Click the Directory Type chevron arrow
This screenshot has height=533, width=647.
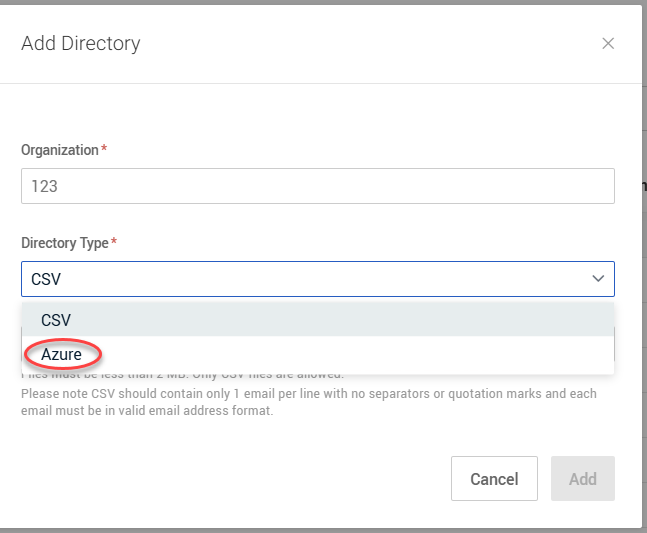click(x=598, y=279)
